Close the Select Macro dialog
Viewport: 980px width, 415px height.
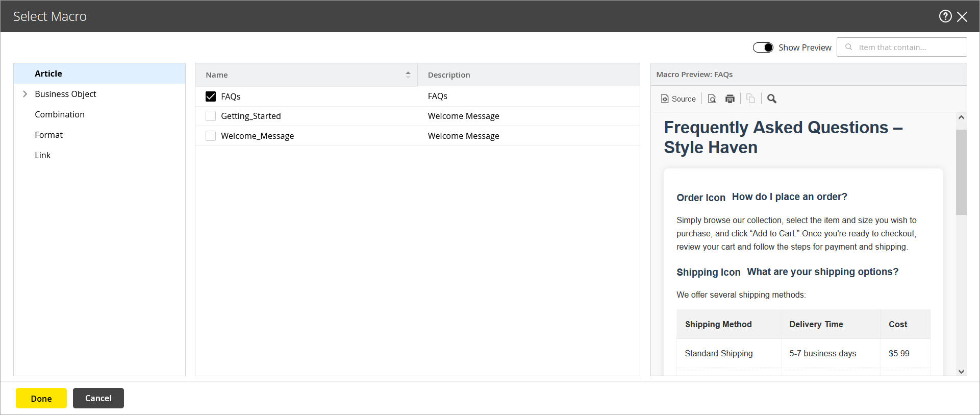click(962, 17)
